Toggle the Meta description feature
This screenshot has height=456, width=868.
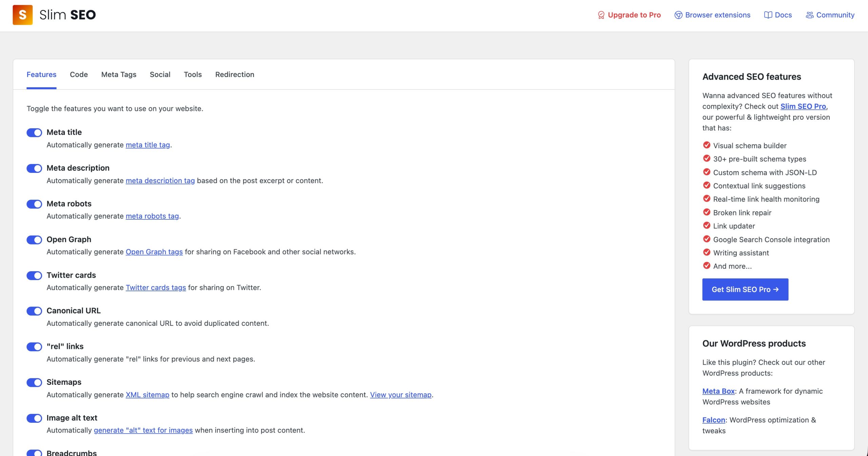click(x=34, y=168)
